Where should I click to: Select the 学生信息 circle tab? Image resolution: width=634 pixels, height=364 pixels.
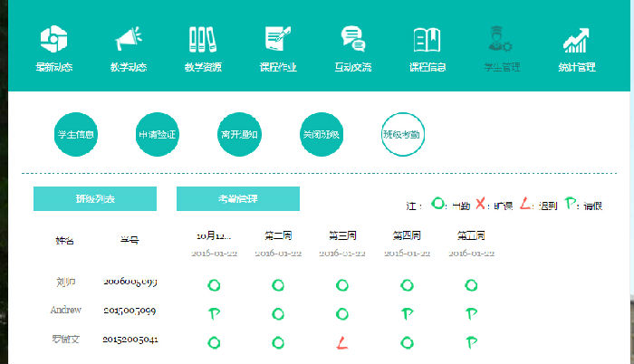click(76, 135)
